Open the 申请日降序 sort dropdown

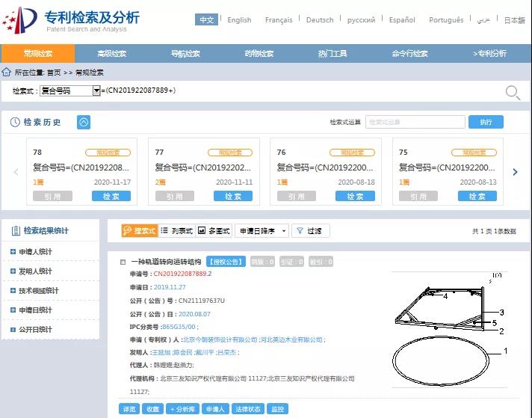click(x=262, y=231)
